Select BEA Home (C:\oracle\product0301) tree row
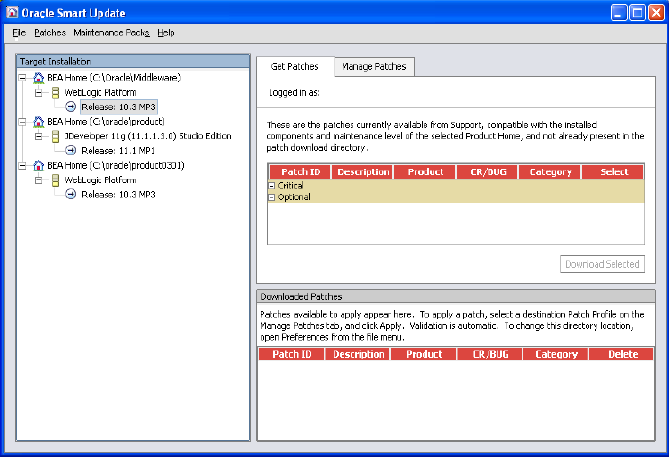The image size is (669, 457). tap(116, 166)
